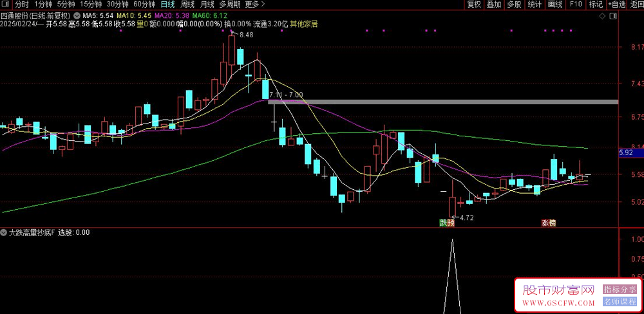Click the 2025/02/24 date readout

pyautogui.click(x=19, y=24)
